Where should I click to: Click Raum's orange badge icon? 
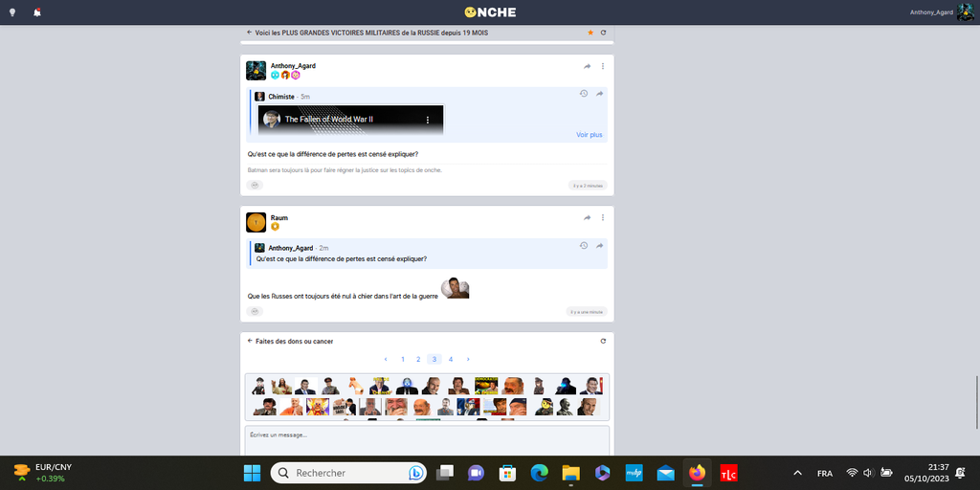point(275,227)
